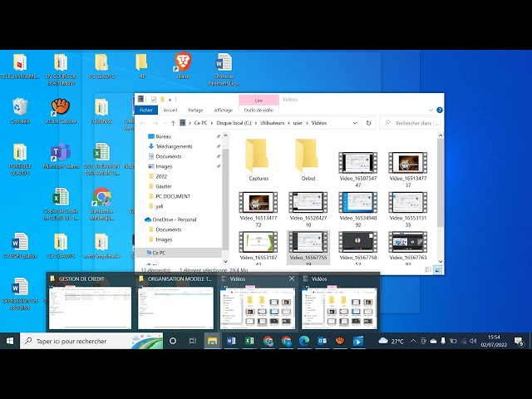The width and height of the screenshot is (532, 399).
Task: Select the Corbeille recycle bin icon
Action: (x=20, y=109)
